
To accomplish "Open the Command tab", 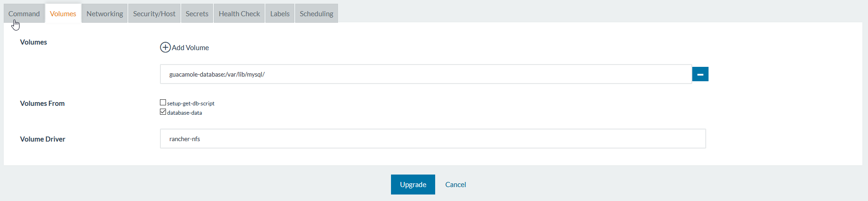I will (x=24, y=13).
